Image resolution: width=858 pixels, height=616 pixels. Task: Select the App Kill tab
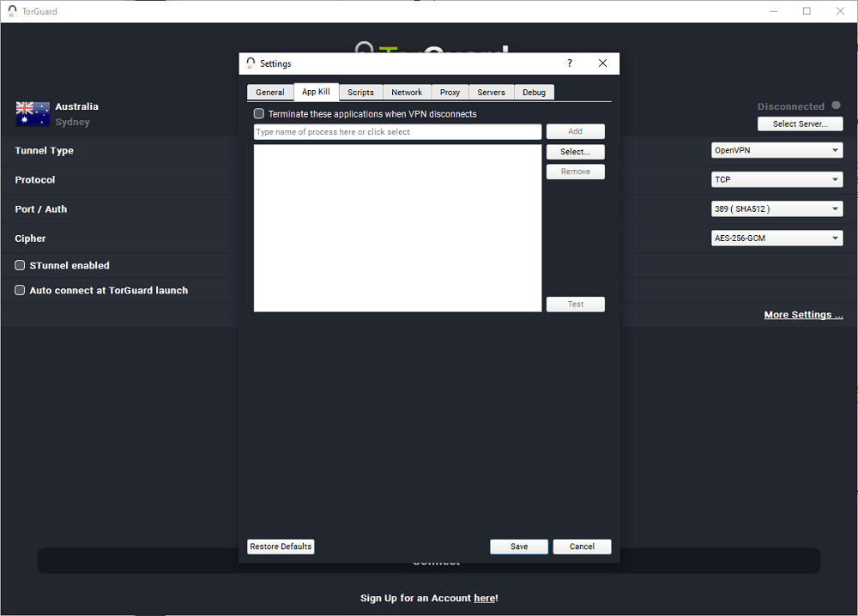click(317, 91)
